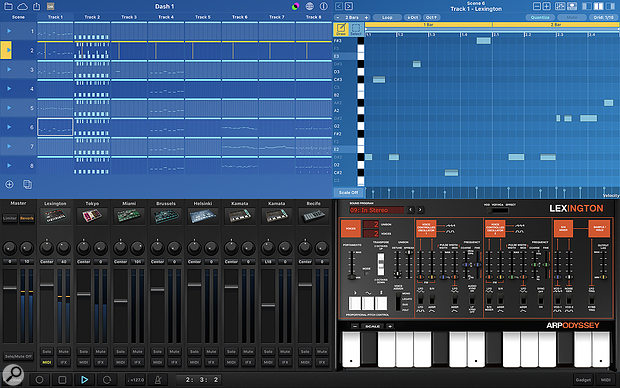
Task: Toggle Solo on Tokyo channel
Action: (x=83, y=351)
